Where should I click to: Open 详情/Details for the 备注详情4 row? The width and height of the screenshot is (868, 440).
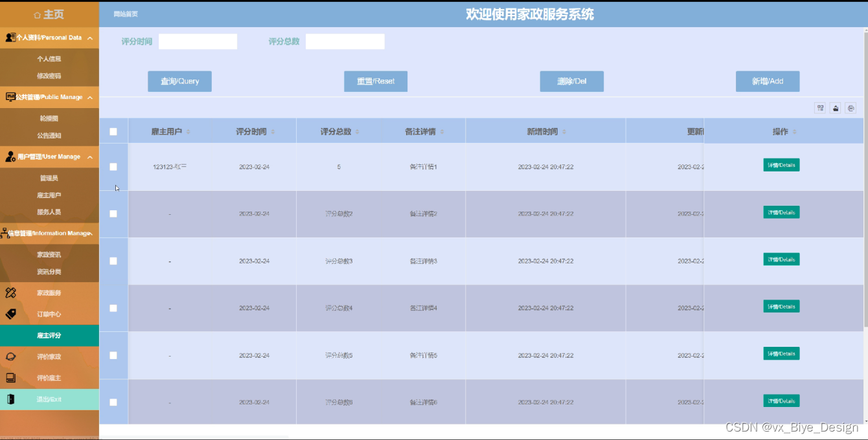781,307
